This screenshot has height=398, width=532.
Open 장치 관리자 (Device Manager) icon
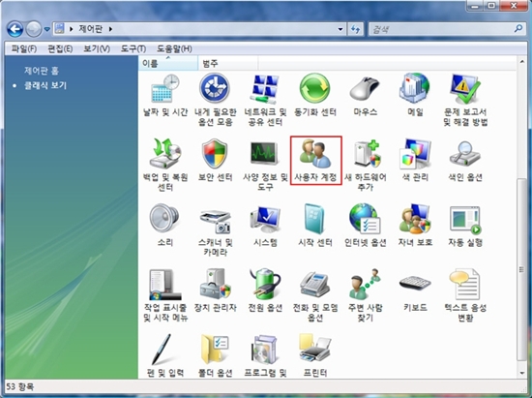pos(215,291)
